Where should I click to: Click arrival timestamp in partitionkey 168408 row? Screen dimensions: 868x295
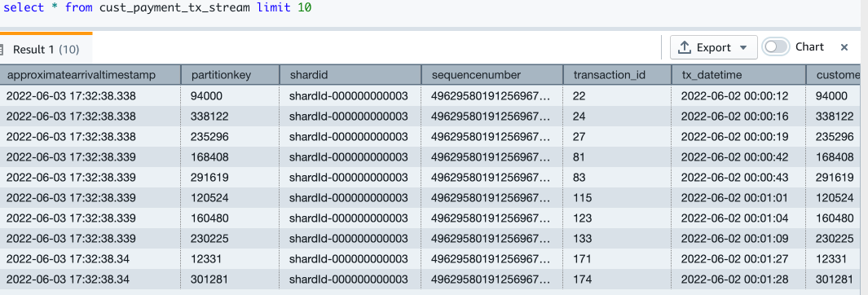(90, 157)
